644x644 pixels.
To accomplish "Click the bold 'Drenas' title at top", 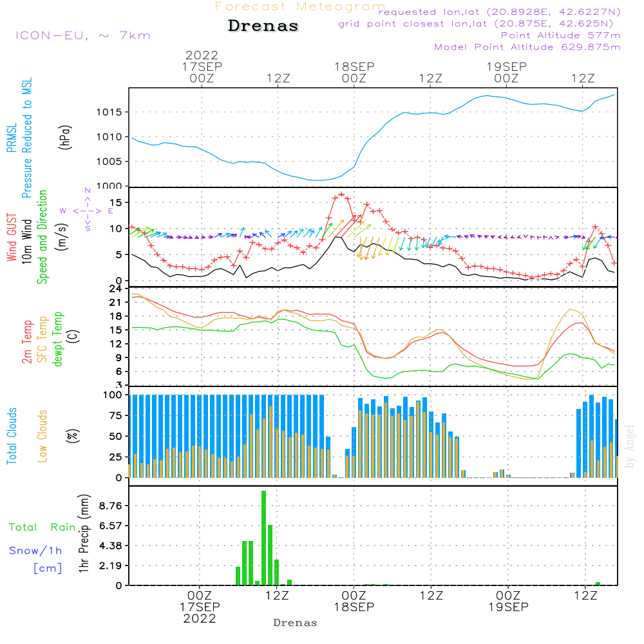I will click(x=263, y=26).
